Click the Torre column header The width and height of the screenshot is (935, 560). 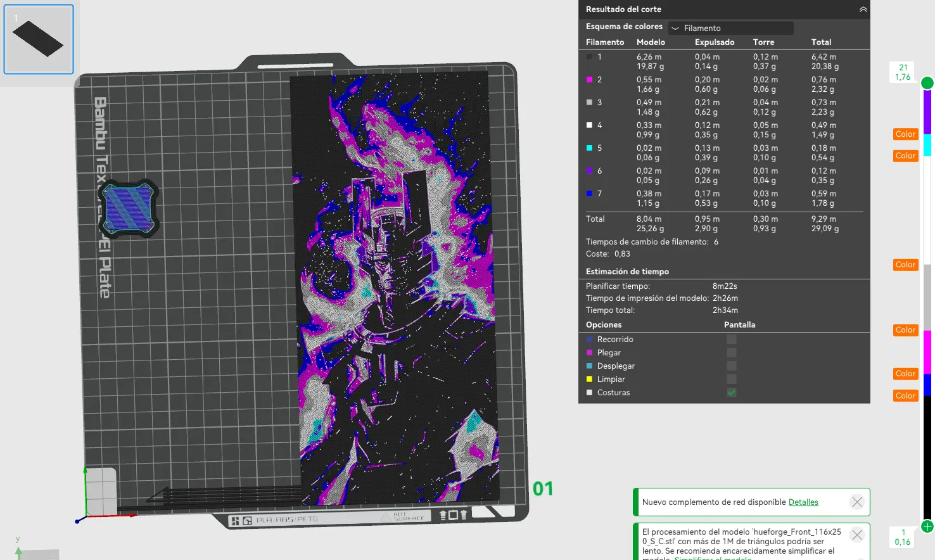(x=763, y=42)
